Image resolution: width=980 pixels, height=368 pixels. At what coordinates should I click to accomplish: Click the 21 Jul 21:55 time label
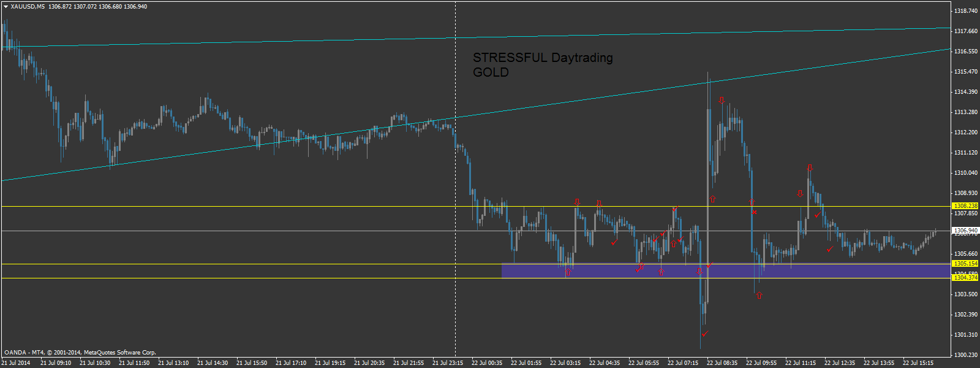pos(409,363)
